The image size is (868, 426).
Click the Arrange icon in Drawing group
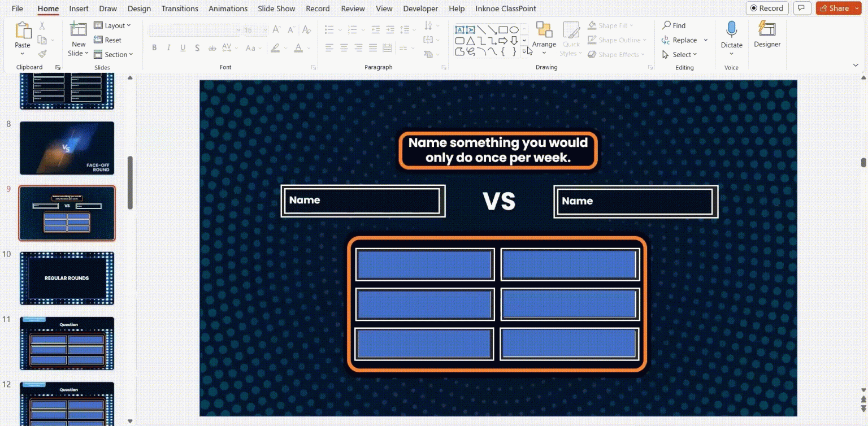(x=544, y=34)
